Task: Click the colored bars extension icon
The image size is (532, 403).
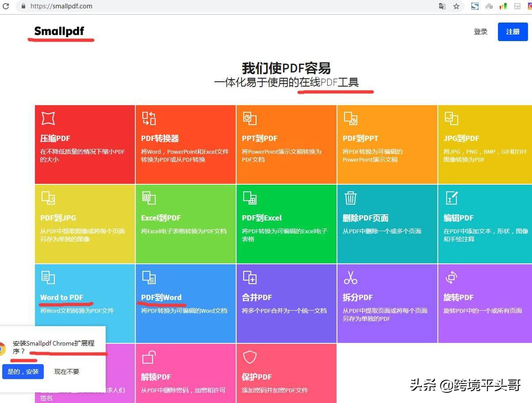Action: click(x=503, y=6)
